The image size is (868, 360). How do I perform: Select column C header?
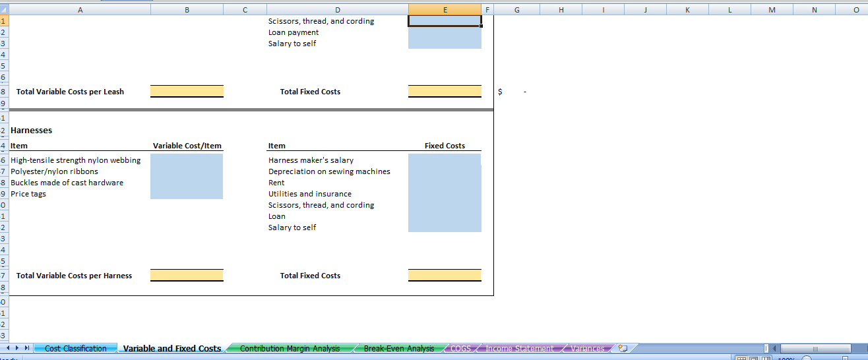pos(245,10)
